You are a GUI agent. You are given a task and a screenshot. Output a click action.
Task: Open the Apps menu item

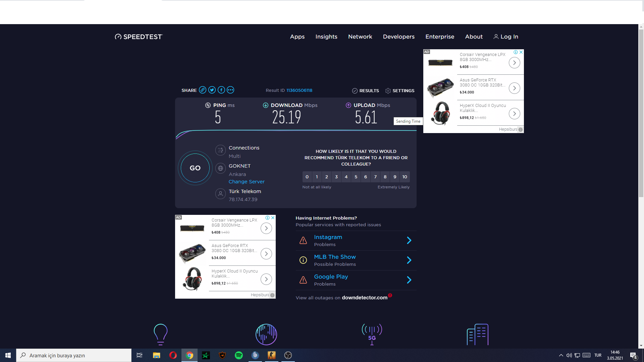297,37
